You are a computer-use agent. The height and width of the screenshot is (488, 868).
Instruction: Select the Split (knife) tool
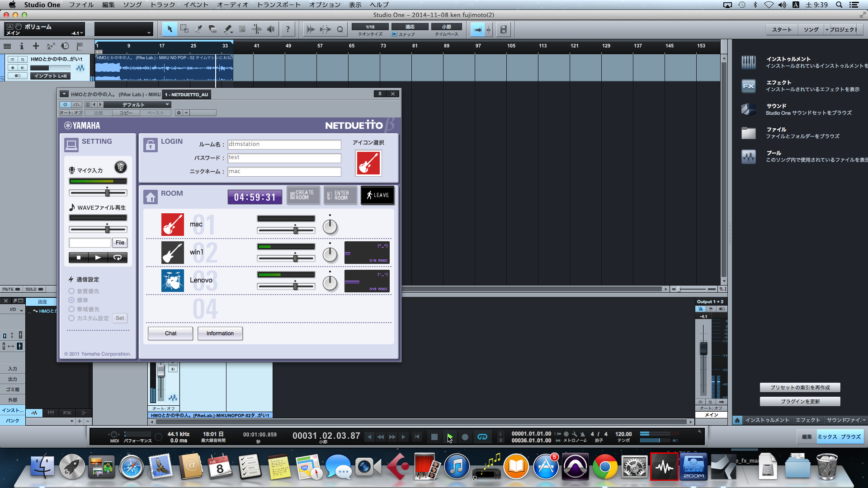point(198,29)
